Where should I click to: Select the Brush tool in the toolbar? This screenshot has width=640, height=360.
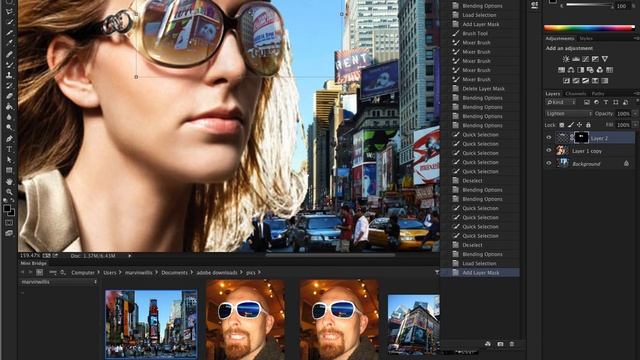point(9,64)
